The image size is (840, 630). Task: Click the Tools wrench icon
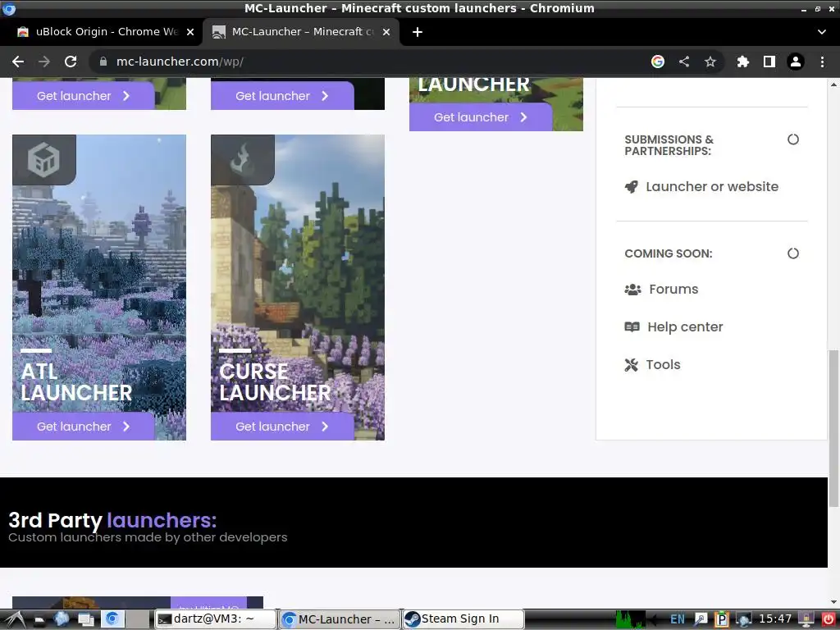(x=632, y=365)
